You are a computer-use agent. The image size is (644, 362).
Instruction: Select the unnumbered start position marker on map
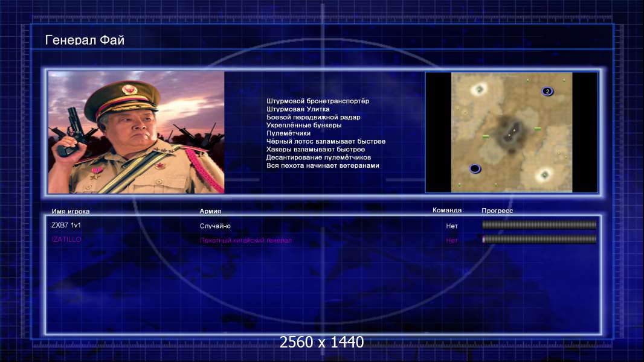tap(475, 168)
